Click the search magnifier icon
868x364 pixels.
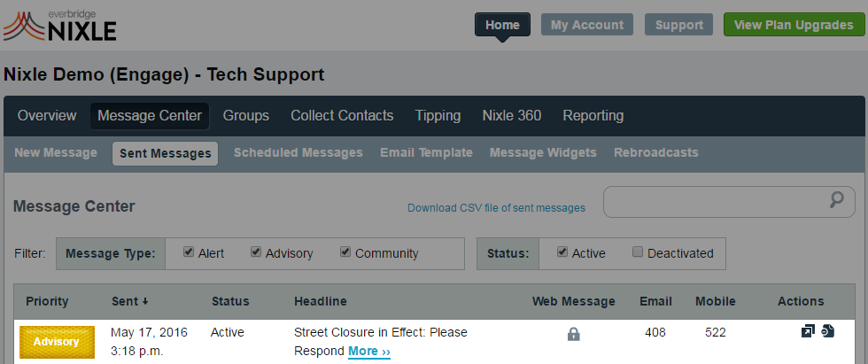coord(837,200)
